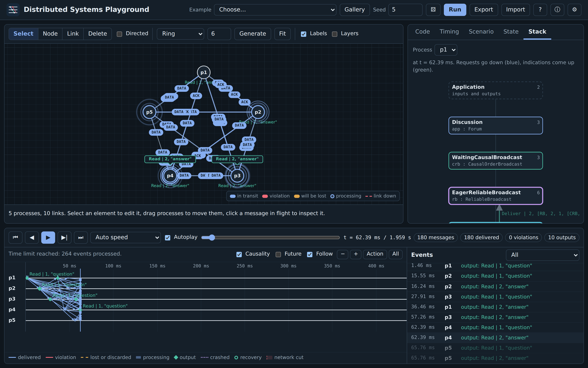This screenshot has width=588, height=368.
Task: Skip to end of playback
Action: pyautogui.click(x=81, y=238)
